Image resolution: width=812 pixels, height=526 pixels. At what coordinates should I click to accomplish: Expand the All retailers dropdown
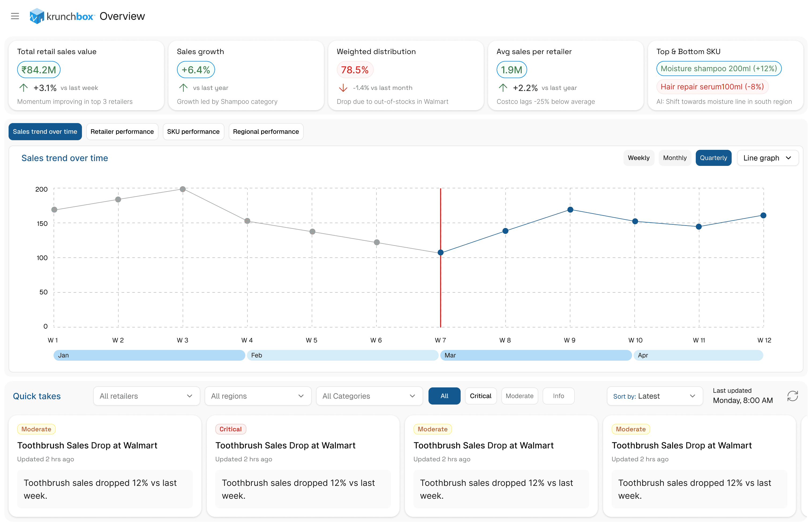pos(146,396)
